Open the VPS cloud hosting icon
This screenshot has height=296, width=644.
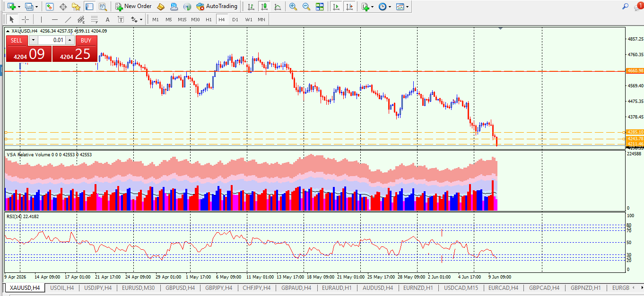(174, 7)
